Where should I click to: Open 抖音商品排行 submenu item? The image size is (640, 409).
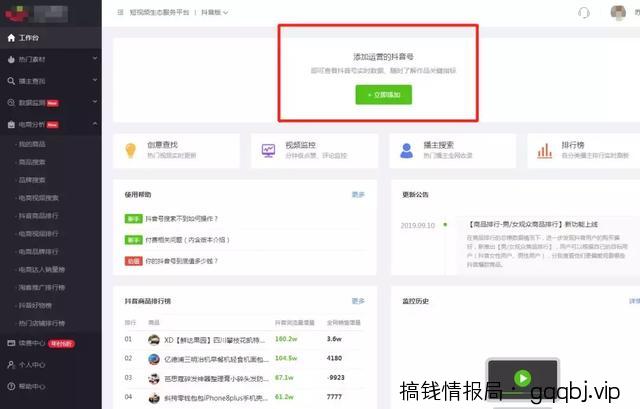[x=38, y=216]
